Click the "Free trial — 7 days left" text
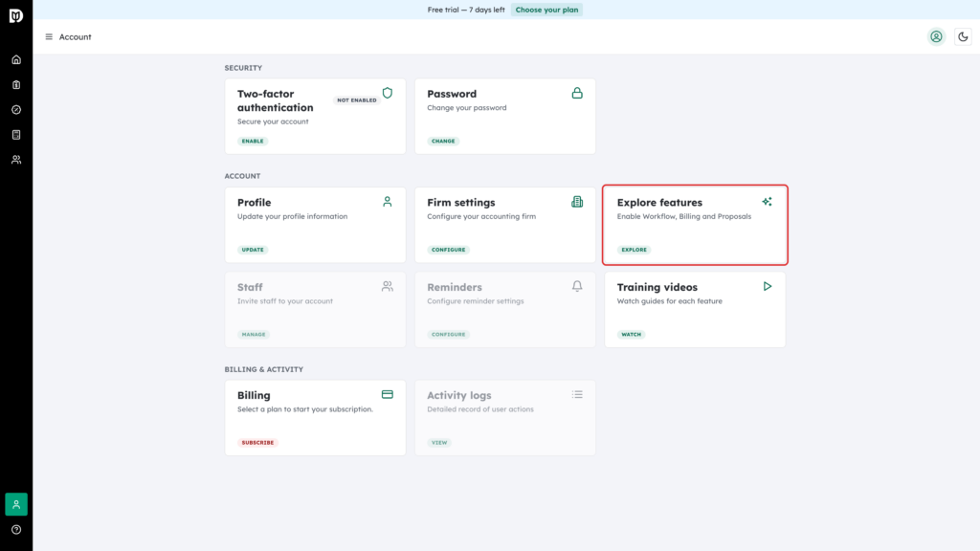The height and width of the screenshot is (551, 980). pos(466,10)
